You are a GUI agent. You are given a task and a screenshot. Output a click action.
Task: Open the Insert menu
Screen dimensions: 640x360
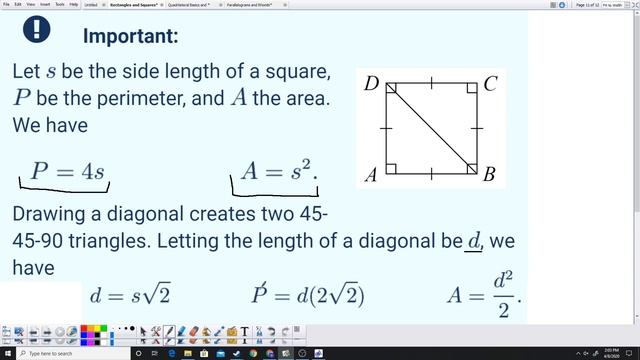pyautogui.click(x=45, y=4)
